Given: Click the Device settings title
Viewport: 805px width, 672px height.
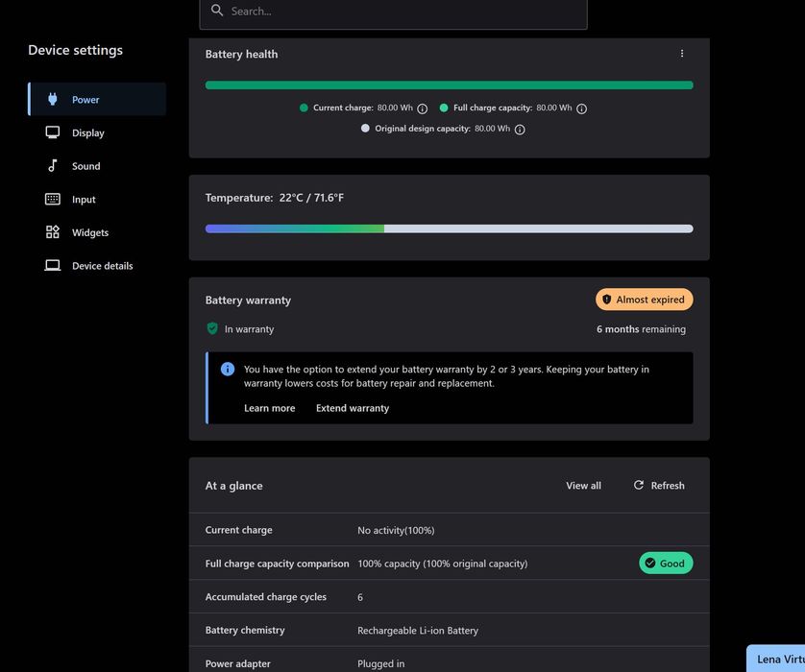Looking at the screenshot, I should [76, 50].
